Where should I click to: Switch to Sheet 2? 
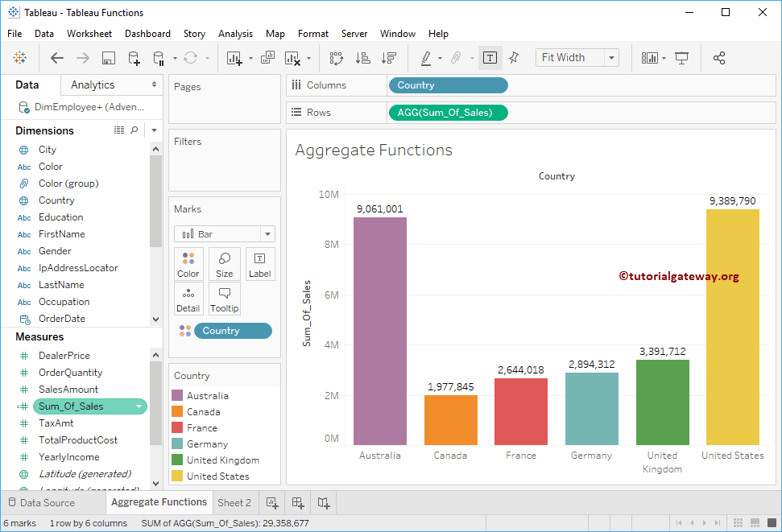[234, 501]
